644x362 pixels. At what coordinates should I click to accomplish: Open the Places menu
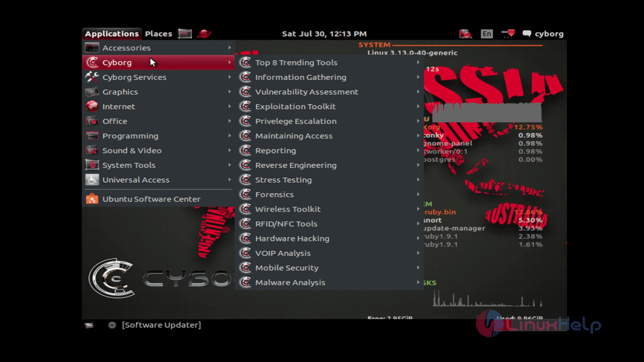[x=158, y=34]
